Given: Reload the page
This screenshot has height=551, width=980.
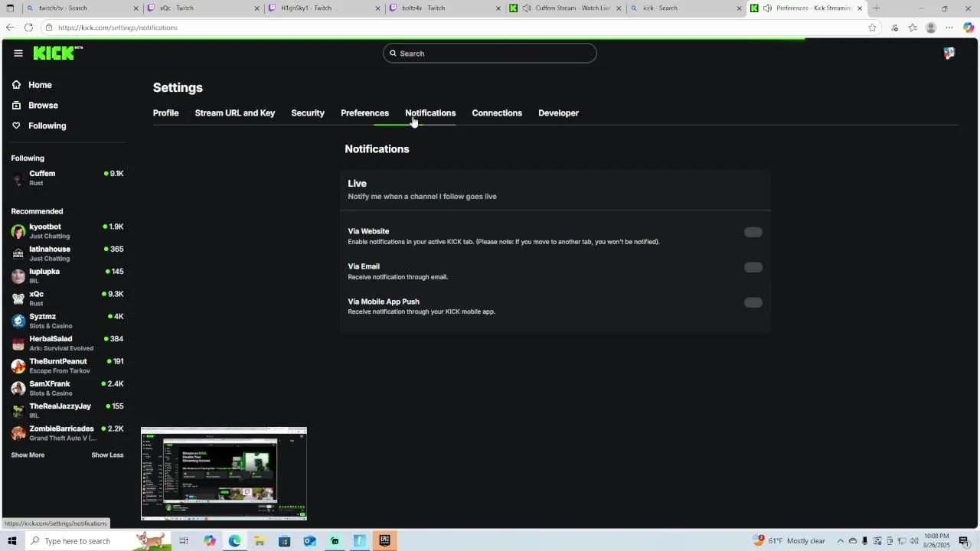Looking at the screenshot, I should point(28,28).
